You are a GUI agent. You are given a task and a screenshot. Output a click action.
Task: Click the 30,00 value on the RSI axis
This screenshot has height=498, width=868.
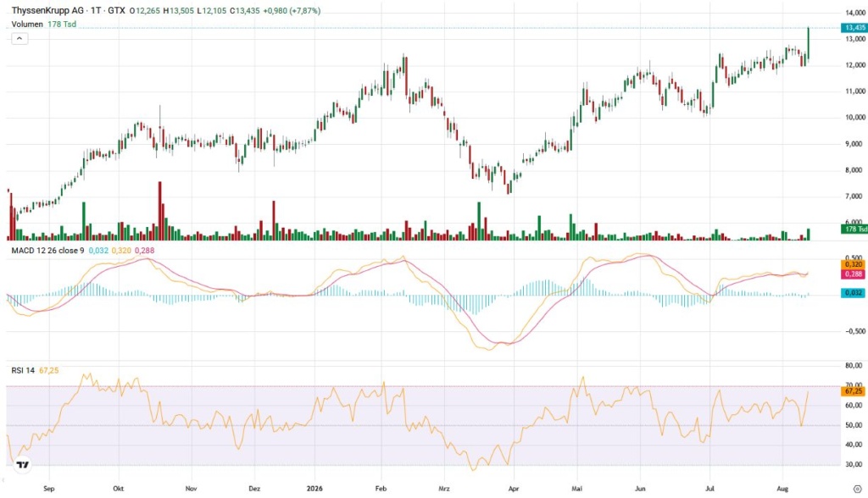tap(854, 464)
